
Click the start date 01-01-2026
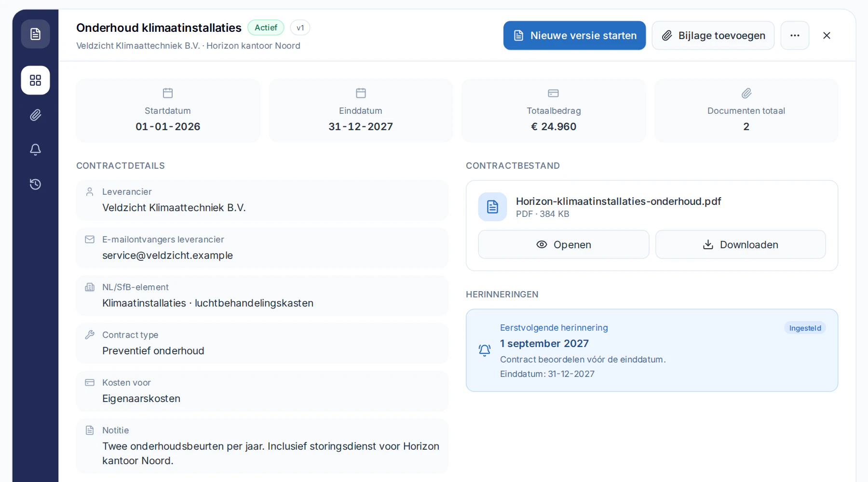click(x=168, y=127)
